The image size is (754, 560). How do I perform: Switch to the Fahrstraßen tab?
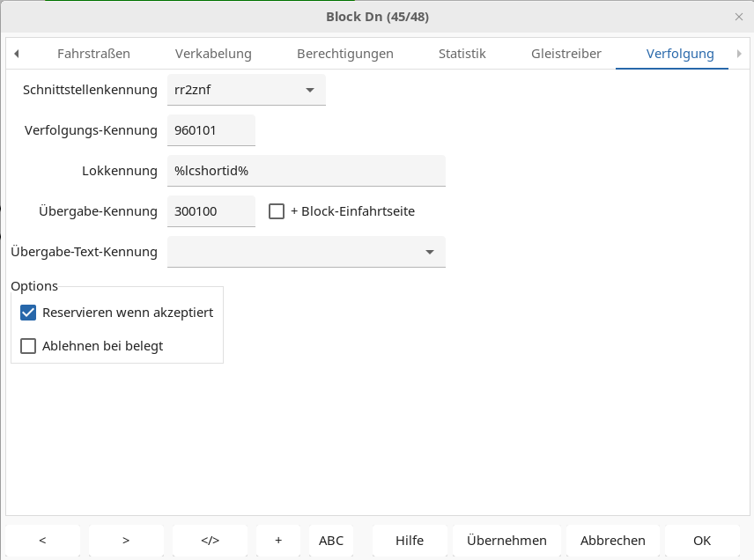point(93,54)
